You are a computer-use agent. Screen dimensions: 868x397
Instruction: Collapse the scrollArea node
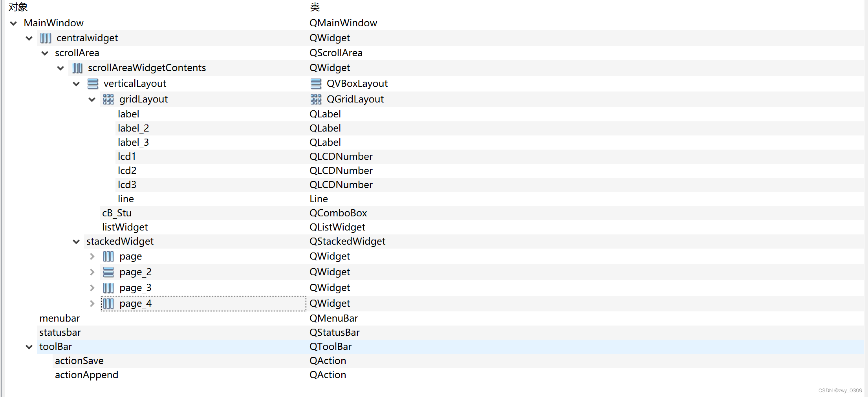click(45, 53)
